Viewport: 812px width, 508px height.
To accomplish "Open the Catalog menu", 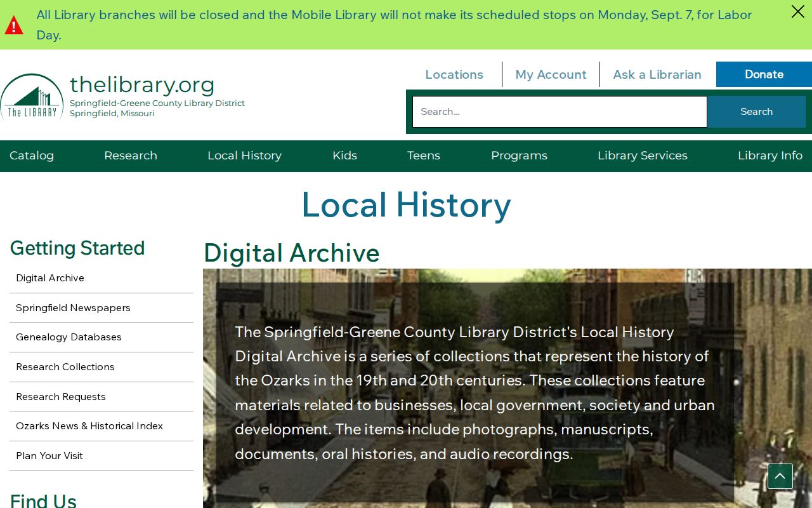I will [32, 156].
